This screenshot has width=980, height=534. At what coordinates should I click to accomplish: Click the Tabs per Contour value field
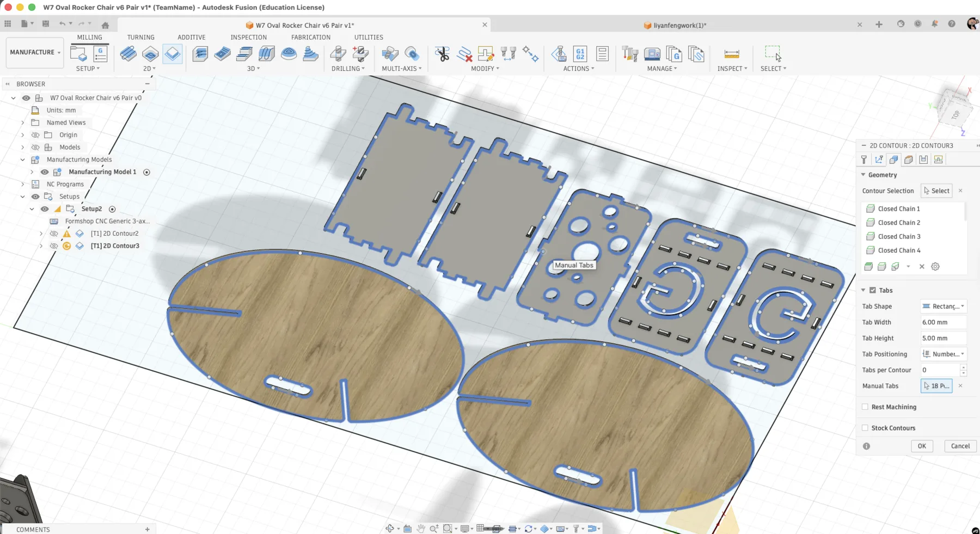coord(939,370)
